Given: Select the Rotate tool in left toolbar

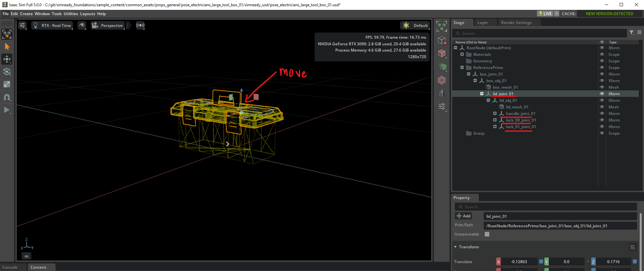Looking at the screenshot, I should [x=7, y=72].
